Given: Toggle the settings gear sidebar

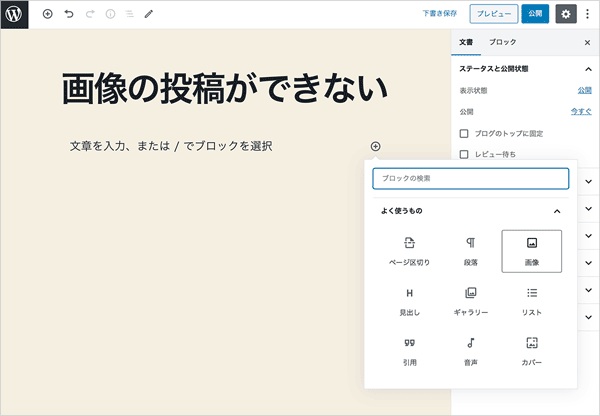Looking at the screenshot, I should pos(566,14).
